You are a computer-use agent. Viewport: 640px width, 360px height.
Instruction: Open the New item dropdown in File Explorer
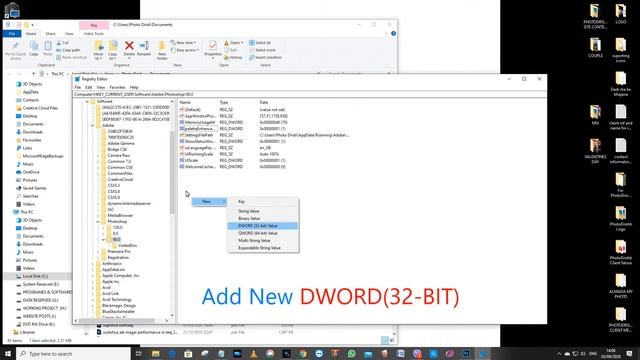[x=183, y=42]
